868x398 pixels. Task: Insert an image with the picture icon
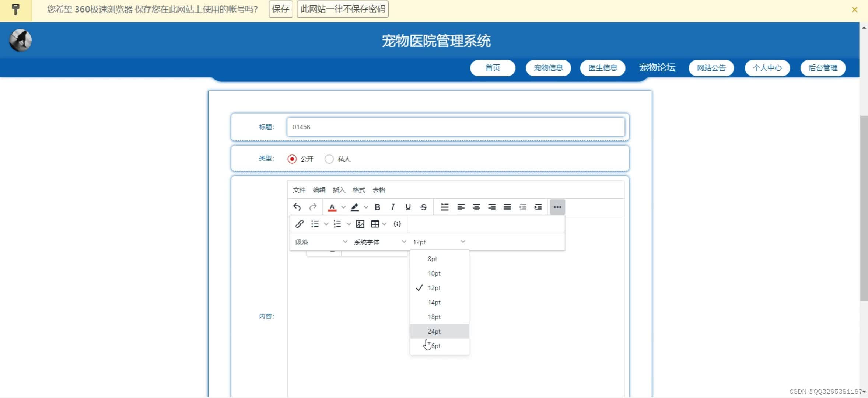pos(360,224)
